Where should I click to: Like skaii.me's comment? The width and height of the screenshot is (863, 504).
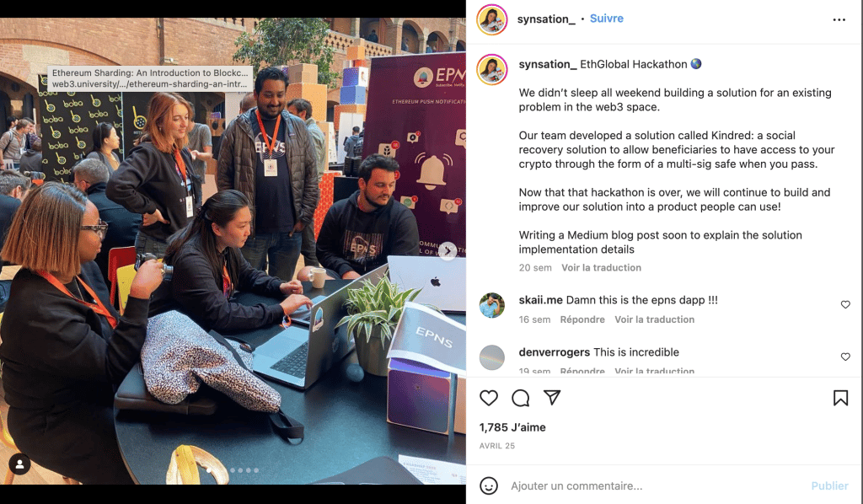tap(845, 304)
